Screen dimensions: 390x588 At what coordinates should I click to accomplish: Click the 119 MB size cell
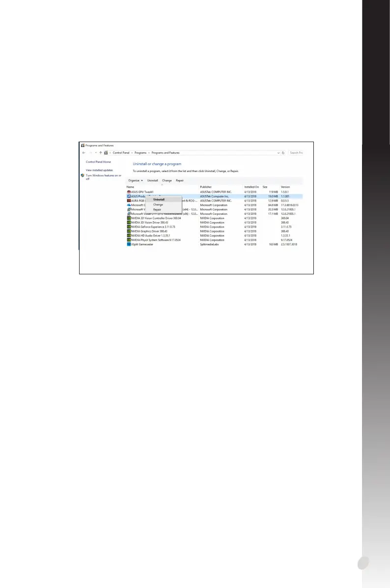click(274, 192)
